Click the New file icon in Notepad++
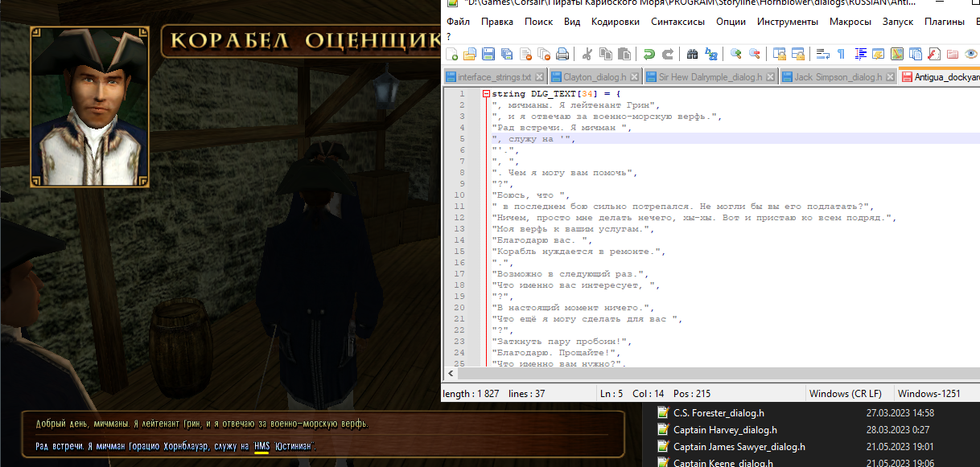 point(453,55)
